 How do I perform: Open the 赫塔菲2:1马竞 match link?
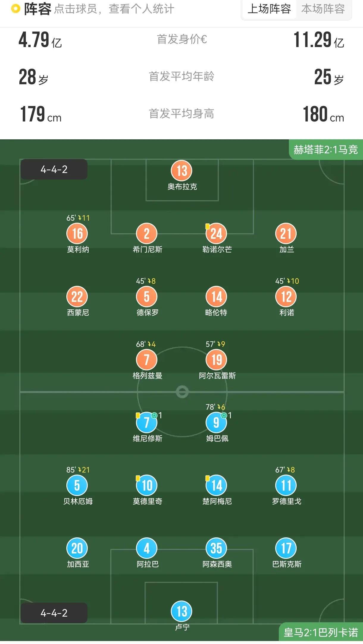coord(326,149)
